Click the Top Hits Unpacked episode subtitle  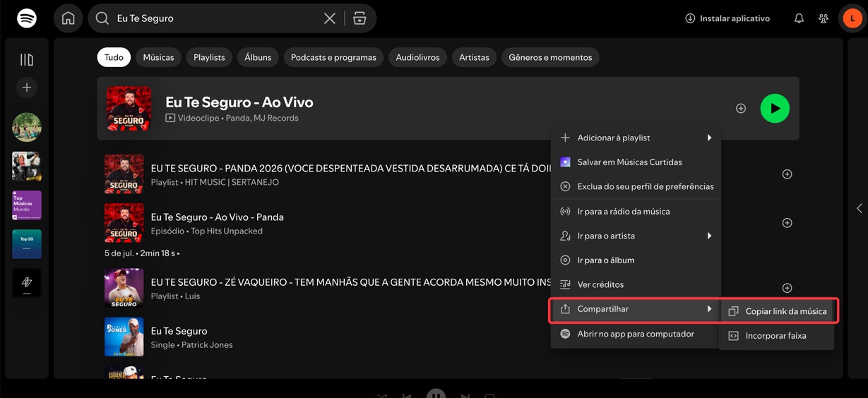(x=227, y=231)
